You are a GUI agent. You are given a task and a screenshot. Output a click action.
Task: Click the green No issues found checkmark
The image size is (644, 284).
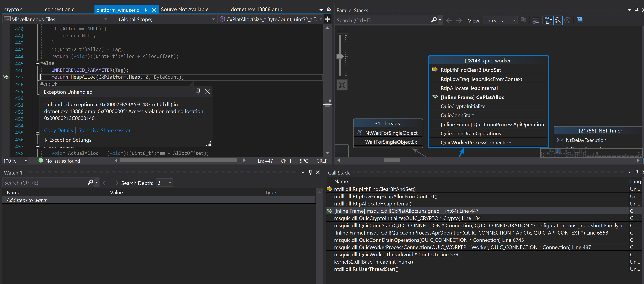pyautogui.click(x=41, y=161)
